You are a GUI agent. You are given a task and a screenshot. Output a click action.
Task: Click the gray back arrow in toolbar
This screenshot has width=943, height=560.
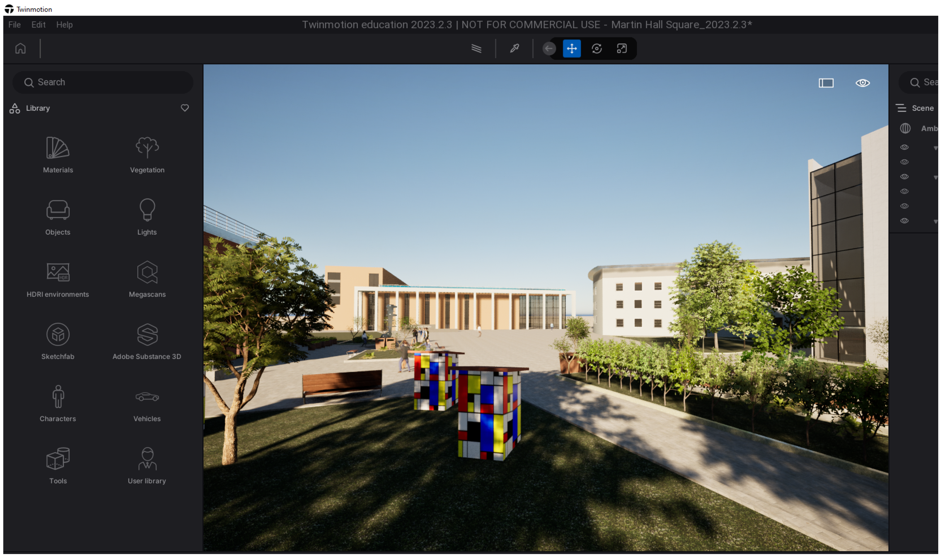[x=549, y=48]
